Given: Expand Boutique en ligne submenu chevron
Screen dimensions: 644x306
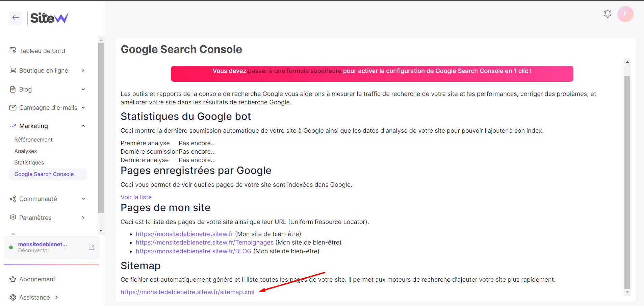Looking at the screenshot, I should [83, 70].
